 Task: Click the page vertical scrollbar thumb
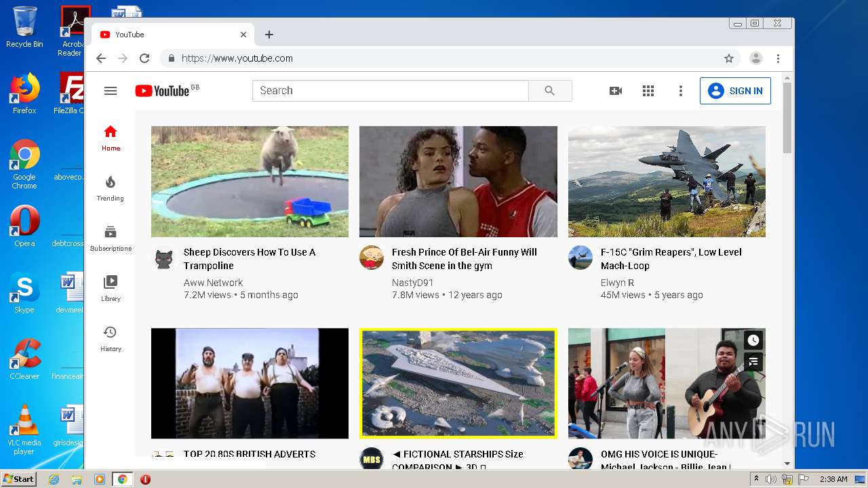tap(787, 118)
